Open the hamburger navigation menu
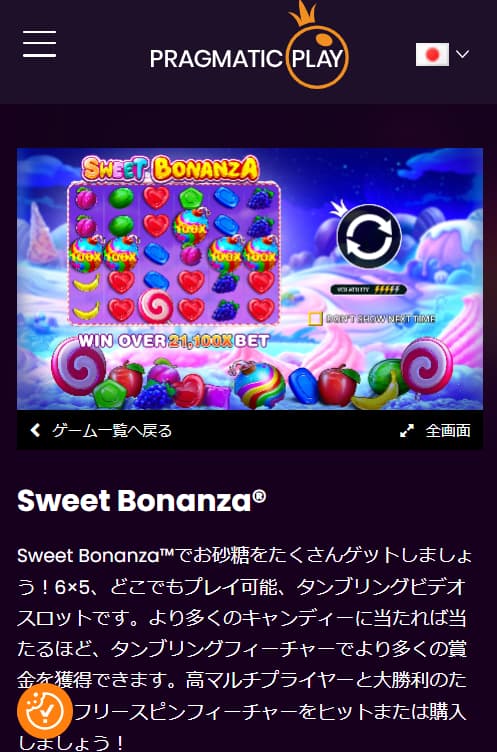 [39, 45]
